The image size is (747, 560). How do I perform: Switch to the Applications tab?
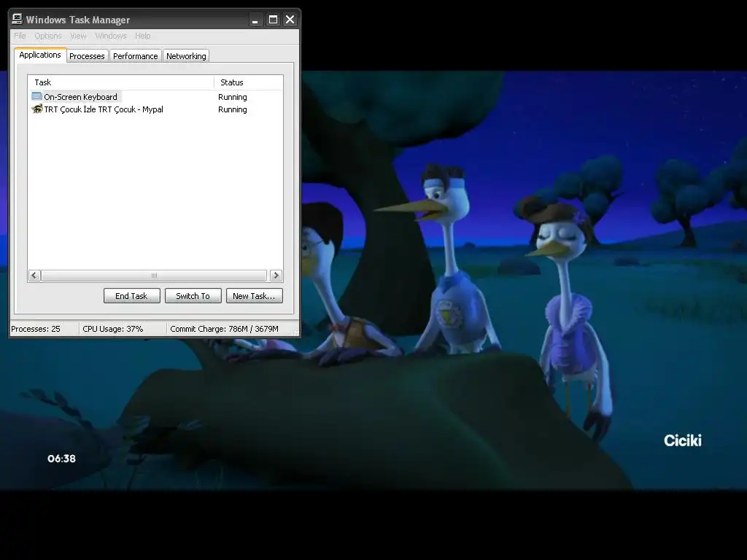(x=40, y=55)
